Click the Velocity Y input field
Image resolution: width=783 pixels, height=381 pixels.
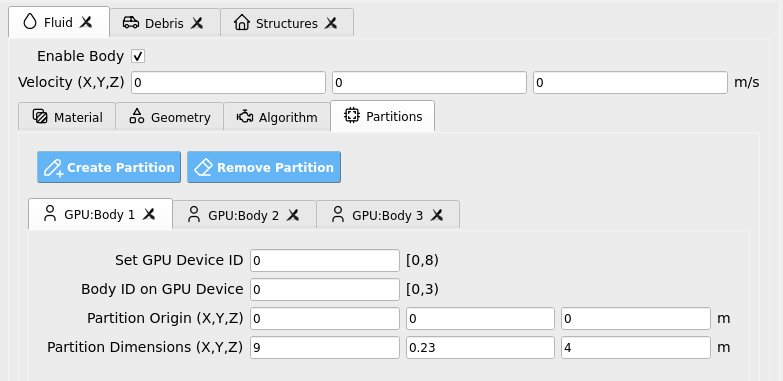(429, 82)
